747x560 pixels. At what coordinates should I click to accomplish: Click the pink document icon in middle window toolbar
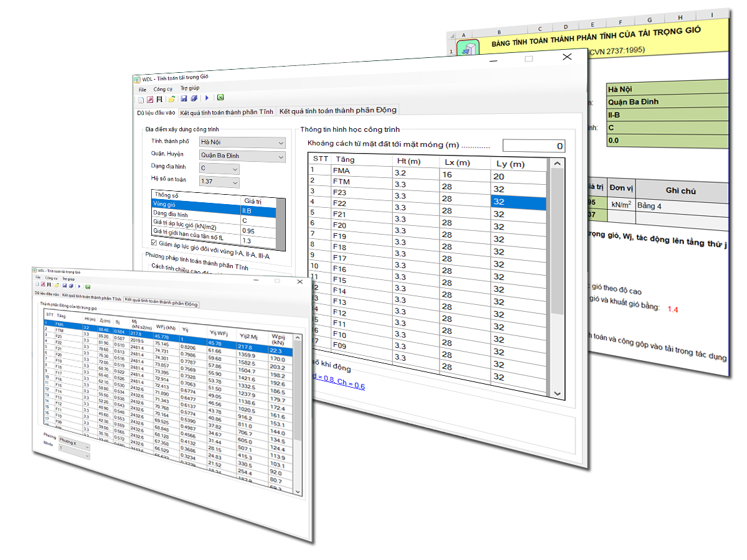click(149, 99)
